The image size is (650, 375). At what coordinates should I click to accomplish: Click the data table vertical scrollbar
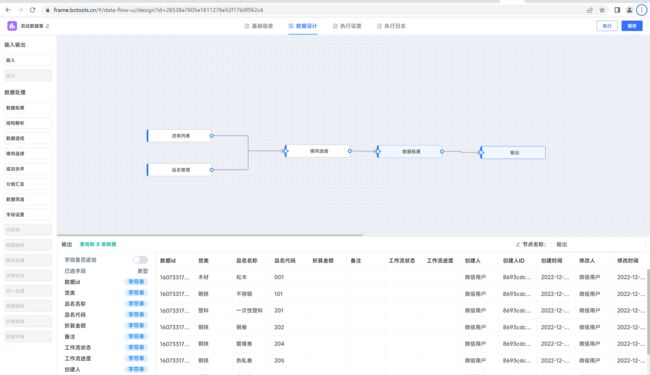648,312
